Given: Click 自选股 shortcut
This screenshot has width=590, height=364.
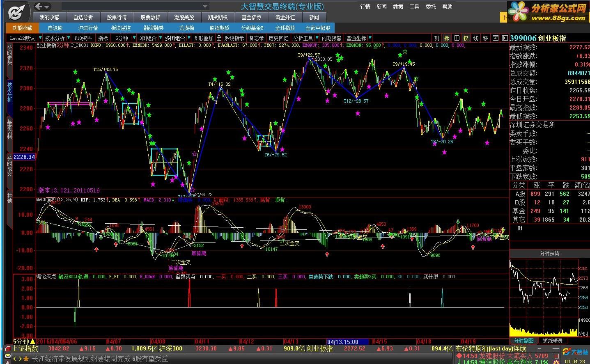Looking at the screenshot, I should pyautogui.click(x=55, y=28).
